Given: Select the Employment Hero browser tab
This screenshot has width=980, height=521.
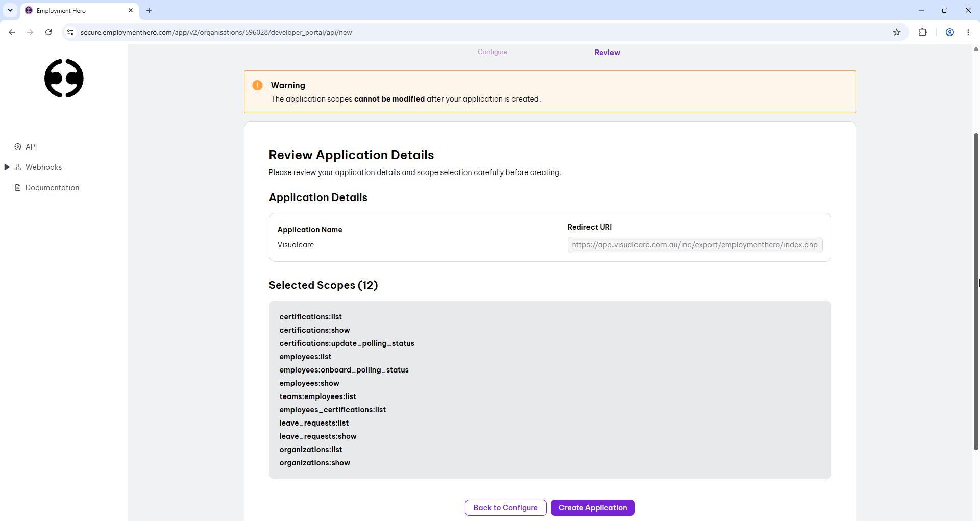Looking at the screenshot, I should [x=79, y=10].
